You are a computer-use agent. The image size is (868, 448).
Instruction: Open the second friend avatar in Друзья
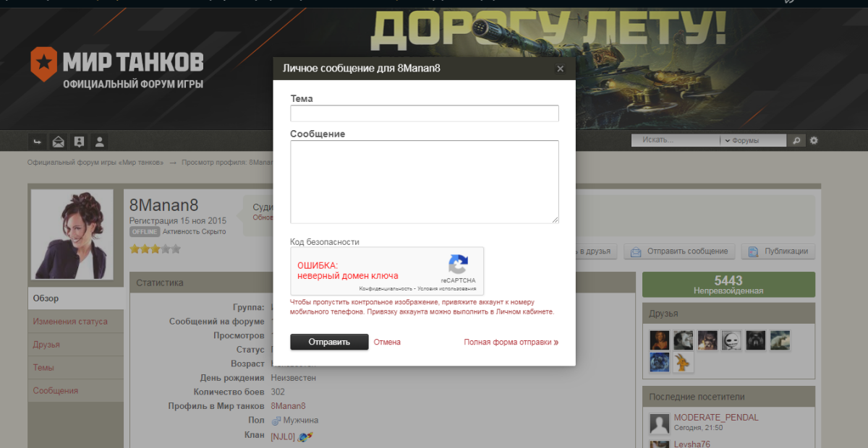[684, 340]
